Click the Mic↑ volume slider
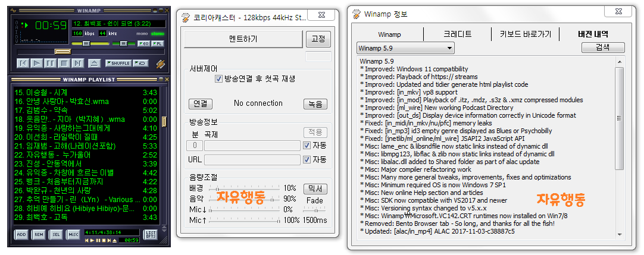The width and height of the screenshot is (644, 255). tap(245, 220)
